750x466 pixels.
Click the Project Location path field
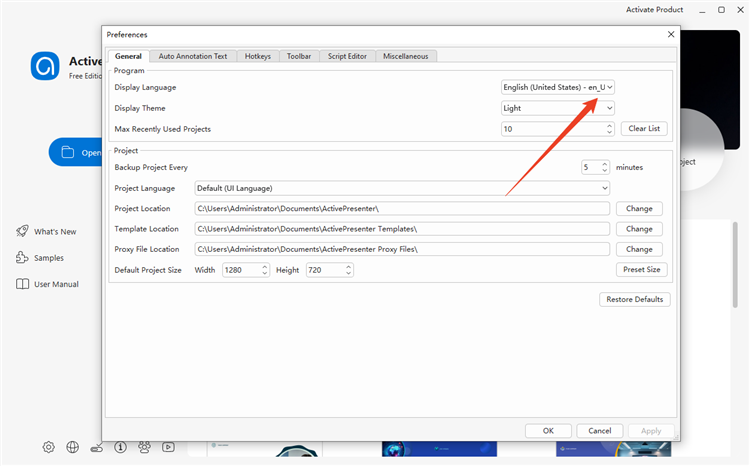402,209
